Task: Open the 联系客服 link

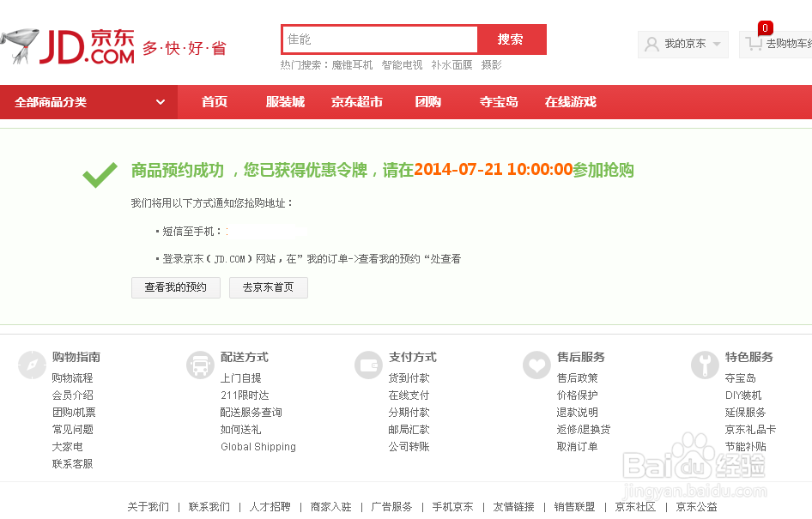Action: pyautogui.click(x=72, y=463)
